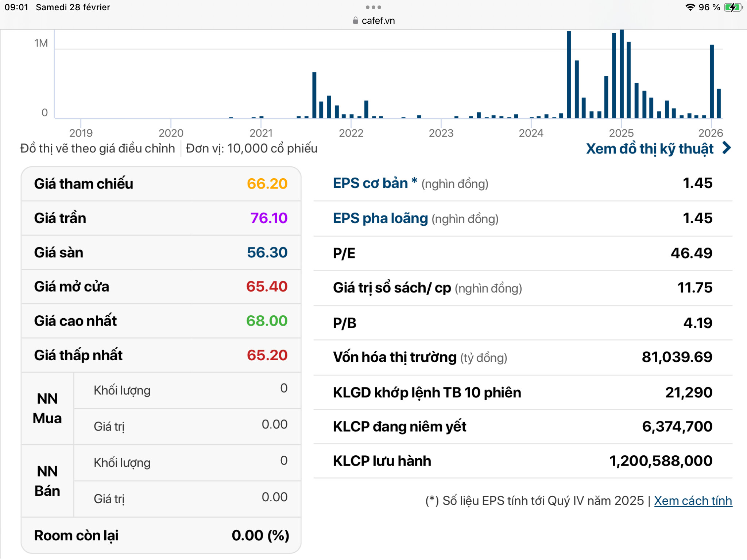Click the tallest 2025 volume bar
Screen dimensions: 747x560
[622, 73]
